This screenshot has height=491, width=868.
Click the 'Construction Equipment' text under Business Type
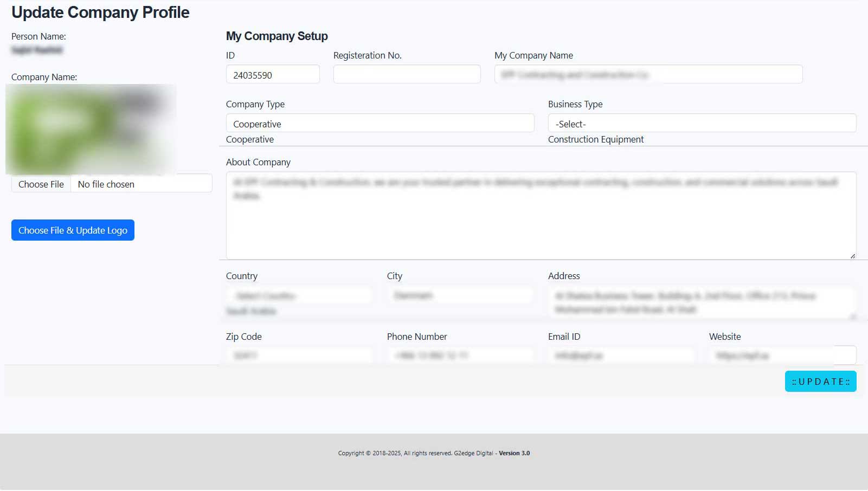pos(596,139)
